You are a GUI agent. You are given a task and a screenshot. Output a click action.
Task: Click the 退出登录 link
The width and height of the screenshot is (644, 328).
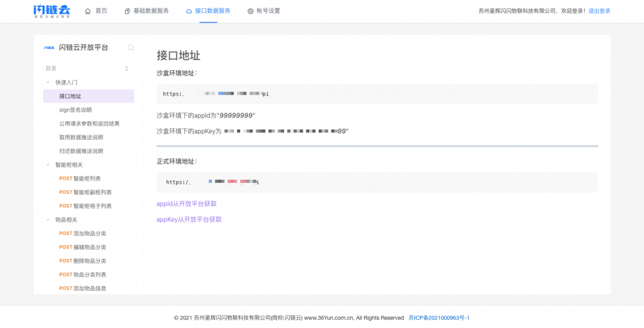pos(599,11)
